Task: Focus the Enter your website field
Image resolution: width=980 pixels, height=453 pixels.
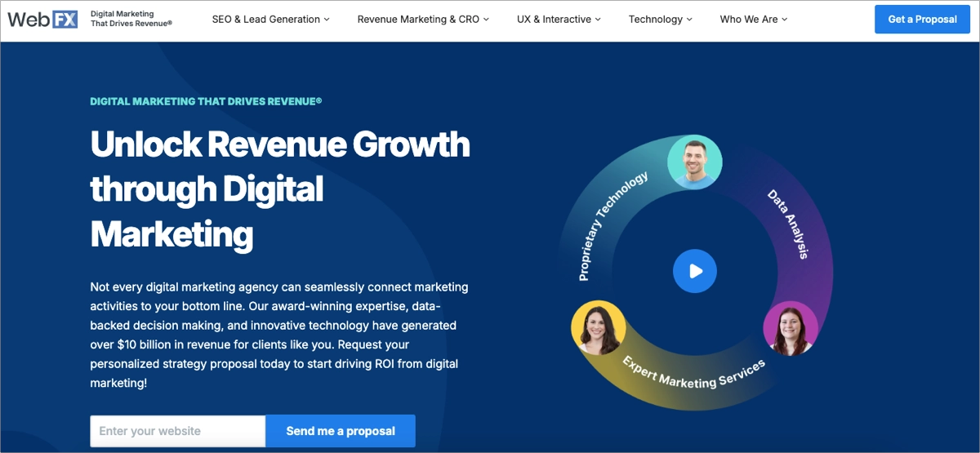Action: (x=177, y=431)
